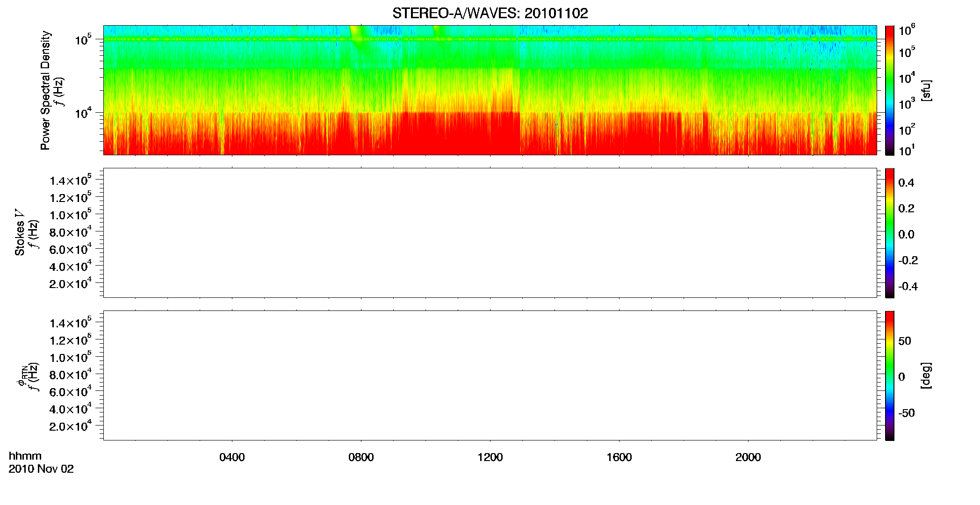This screenshot has height=505, width=980.
Task: Click the empty phi RTN plot panel
Action: pyautogui.click(x=490, y=375)
